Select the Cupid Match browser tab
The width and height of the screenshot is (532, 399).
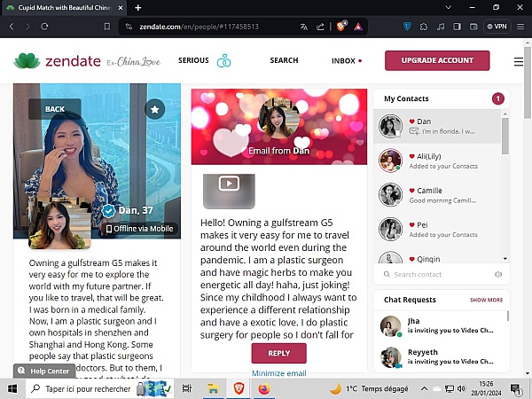click(65, 7)
